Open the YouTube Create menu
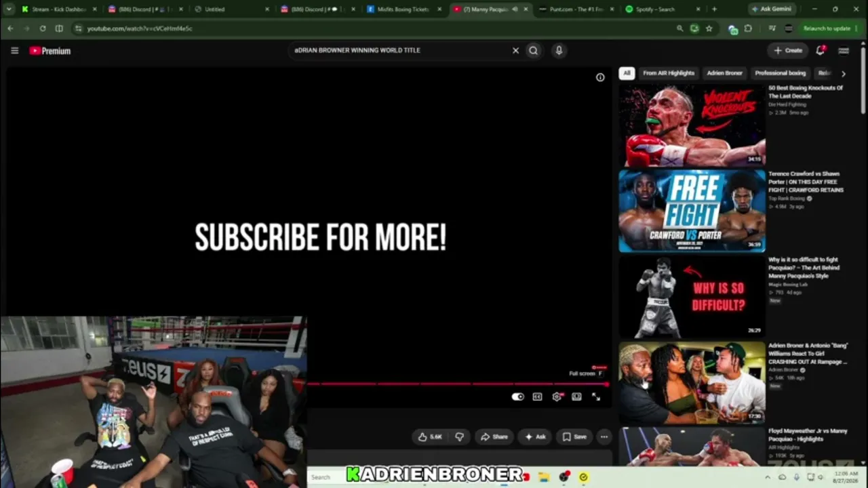 [788, 50]
